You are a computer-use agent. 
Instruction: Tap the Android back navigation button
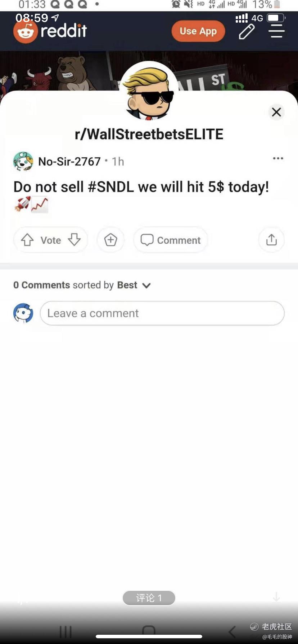tap(232, 631)
